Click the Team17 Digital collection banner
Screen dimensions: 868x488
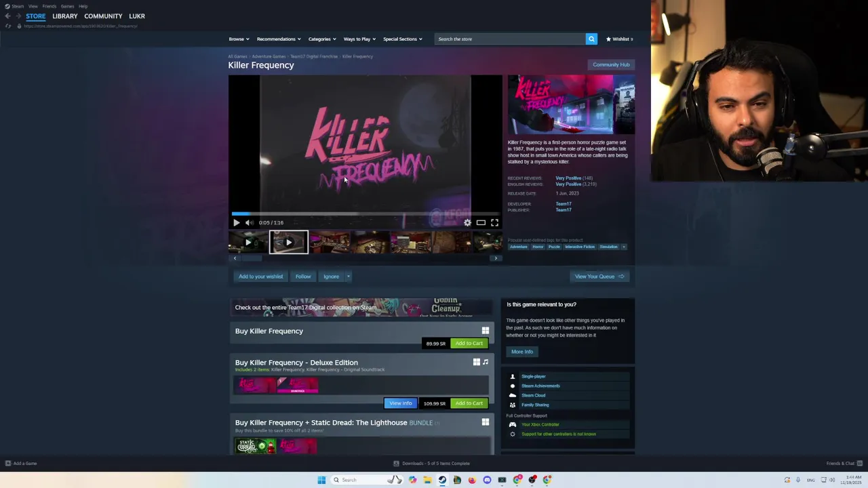(x=361, y=307)
